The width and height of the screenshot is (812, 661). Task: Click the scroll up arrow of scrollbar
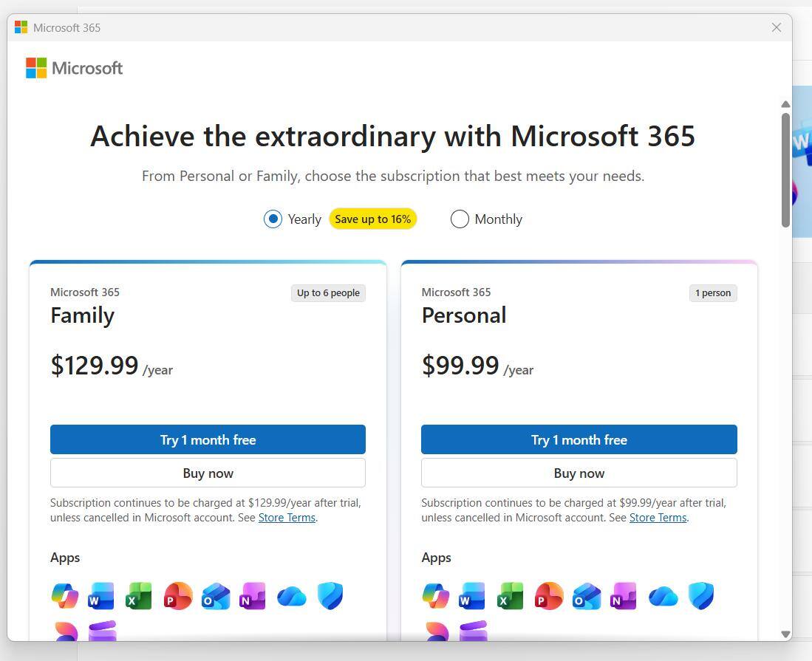pos(785,104)
